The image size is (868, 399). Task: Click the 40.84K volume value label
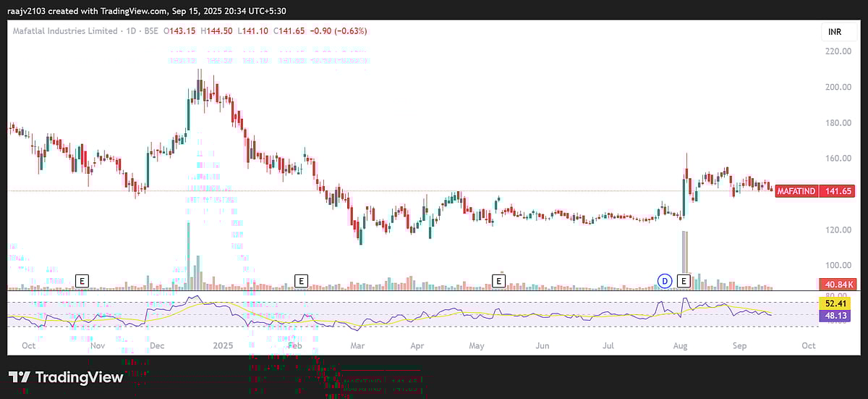point(837,285)
